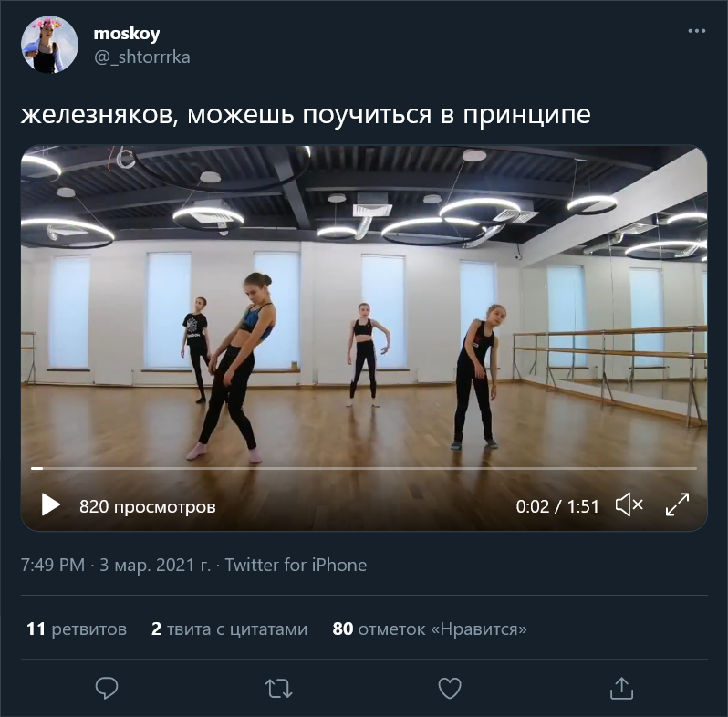This screenshot has height=717, width=728.
Task: Click the video progress bar
Action: tap(364, 469)
